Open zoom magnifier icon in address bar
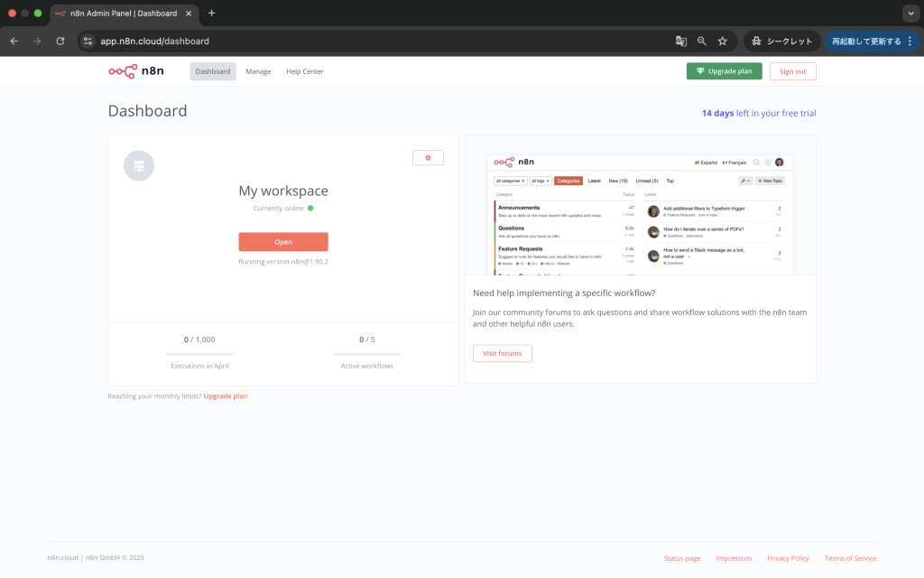This screenshot has height=578, width=924. coord(702,41)
